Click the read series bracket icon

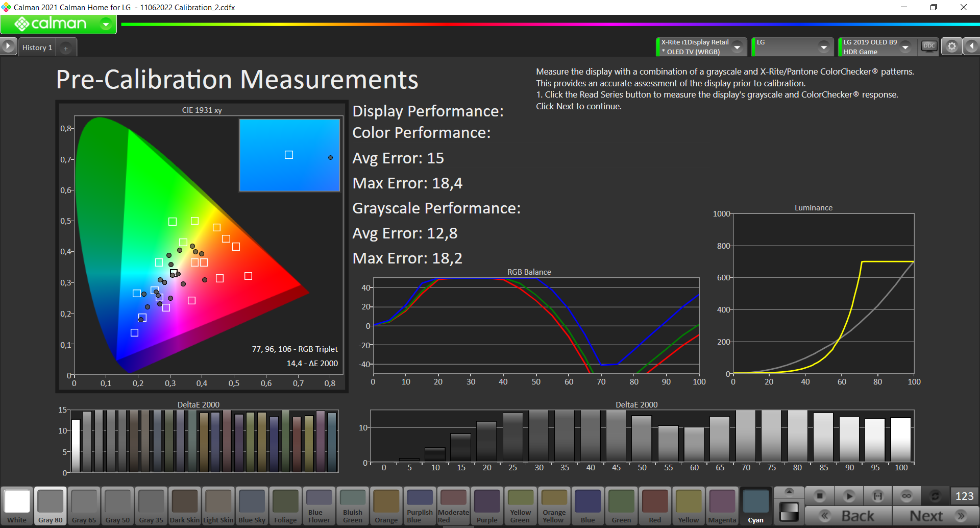878,496
